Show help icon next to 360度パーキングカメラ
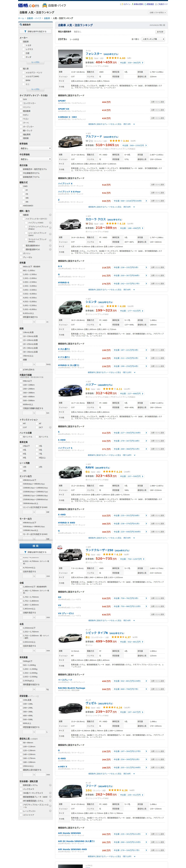186x868 pixels. tap(50, 793)
